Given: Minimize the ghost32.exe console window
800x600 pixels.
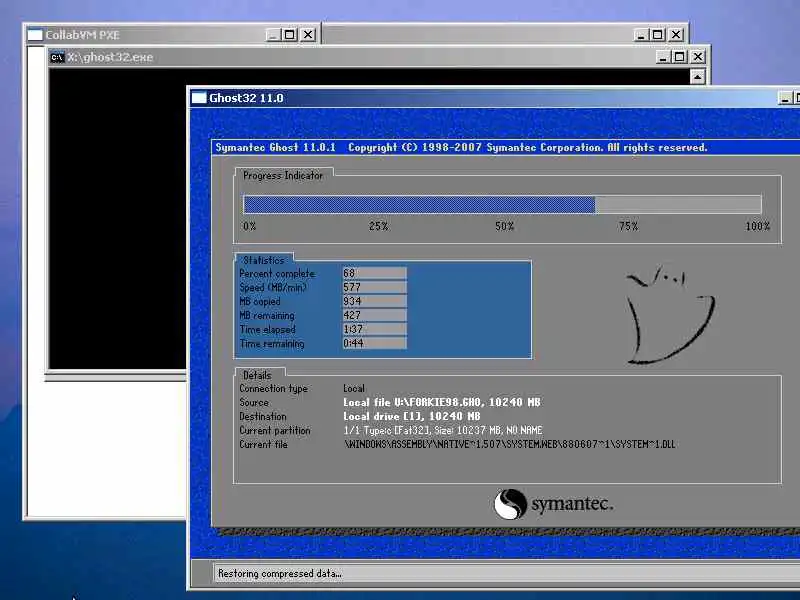Looking at the screenshot, I should (x=662, y=57).
